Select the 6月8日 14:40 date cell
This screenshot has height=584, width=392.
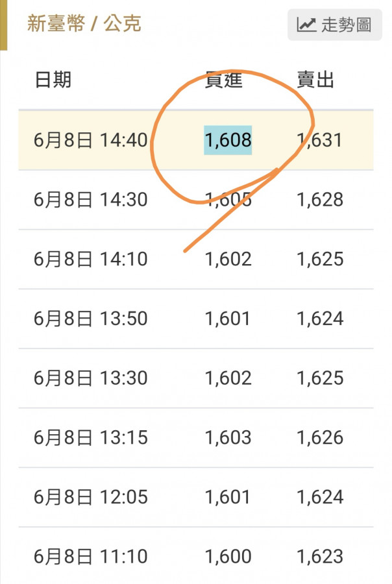91,140
